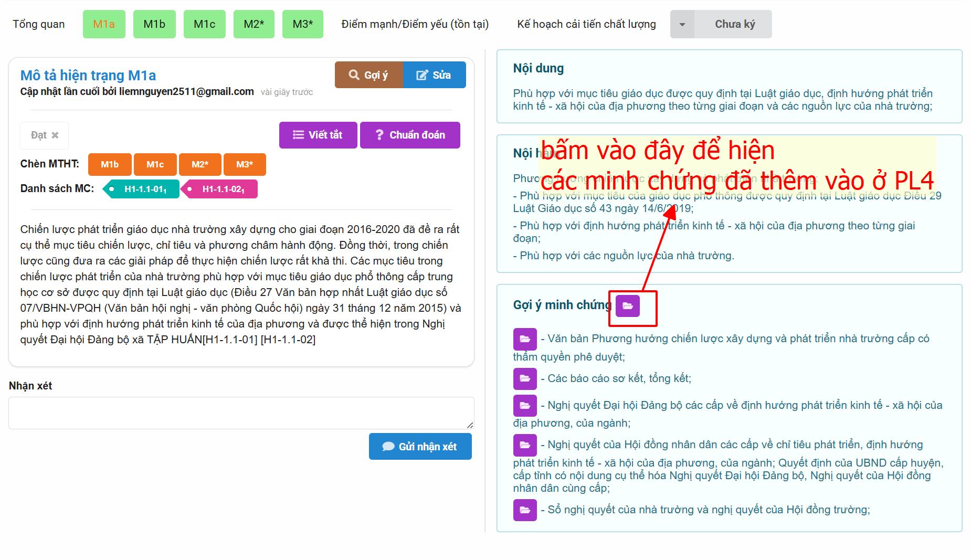Click the Sửa edit button
Image resolution: width=971 pixels, height=560 pixels.
coord(434,75)
